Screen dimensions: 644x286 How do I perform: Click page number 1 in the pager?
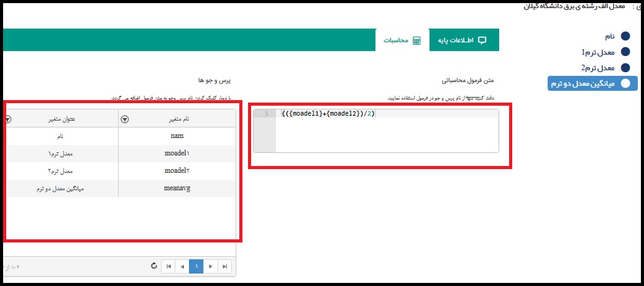coord(196,266)
